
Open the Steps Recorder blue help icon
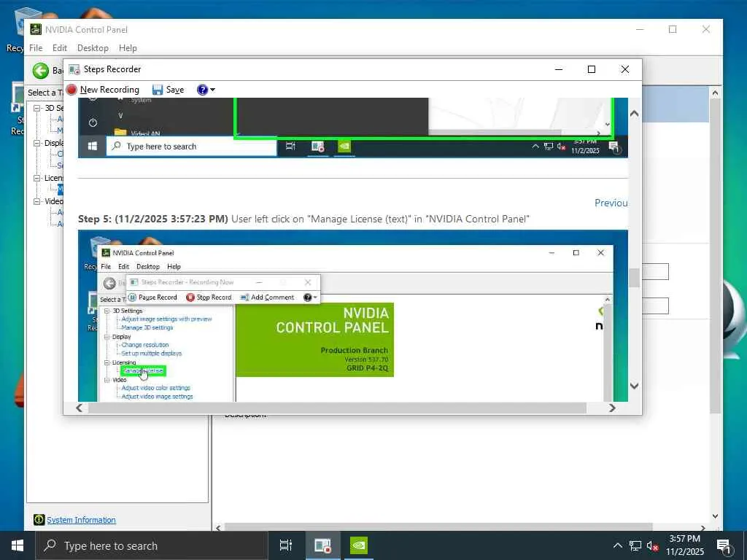coord(202,90)
